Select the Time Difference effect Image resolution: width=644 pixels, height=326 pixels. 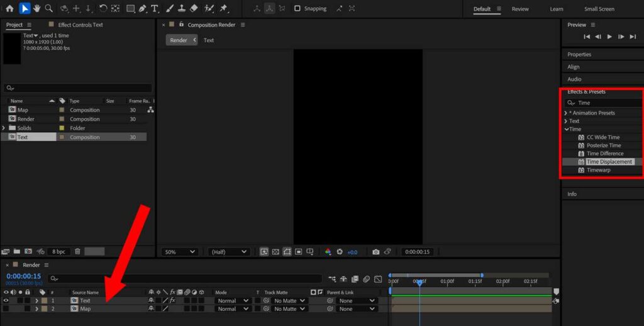pyautogui.click(x=605, y=154)
